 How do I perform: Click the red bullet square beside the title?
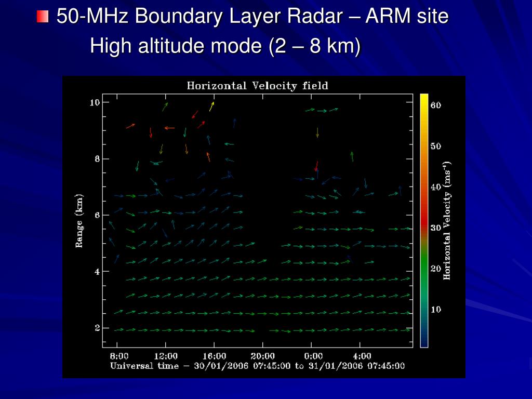[43, 17]
